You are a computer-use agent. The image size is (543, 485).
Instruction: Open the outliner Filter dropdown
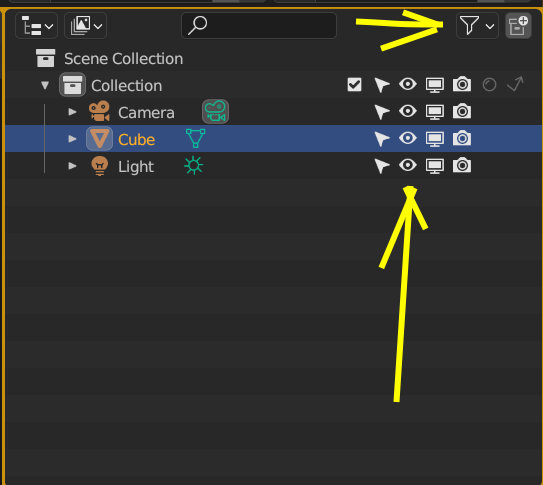(477, 25)
